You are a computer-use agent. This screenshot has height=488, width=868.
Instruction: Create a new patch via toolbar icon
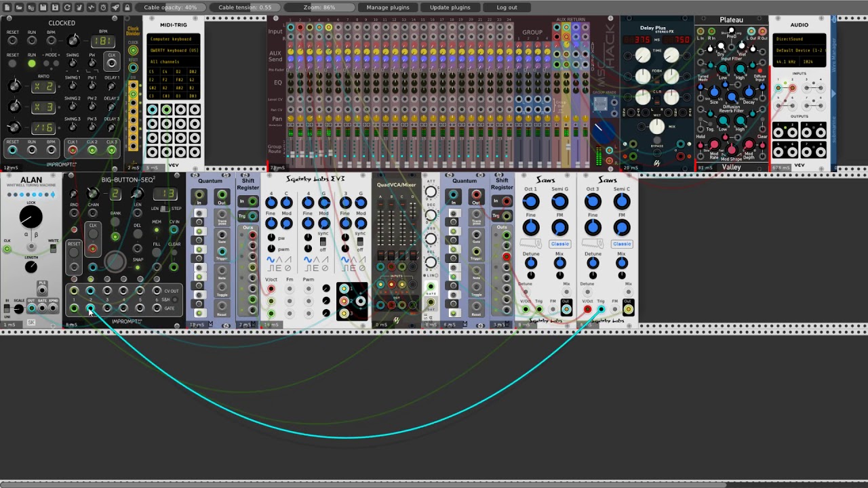[7, 7]
